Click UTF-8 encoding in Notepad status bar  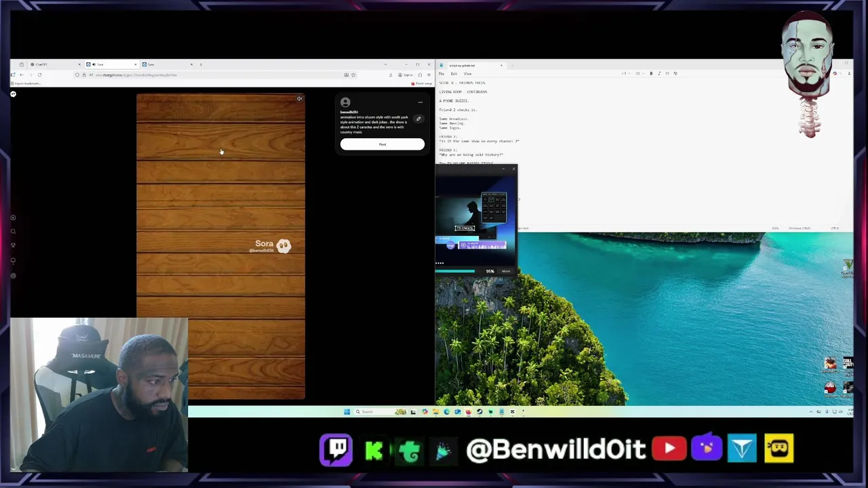(834, 228)
